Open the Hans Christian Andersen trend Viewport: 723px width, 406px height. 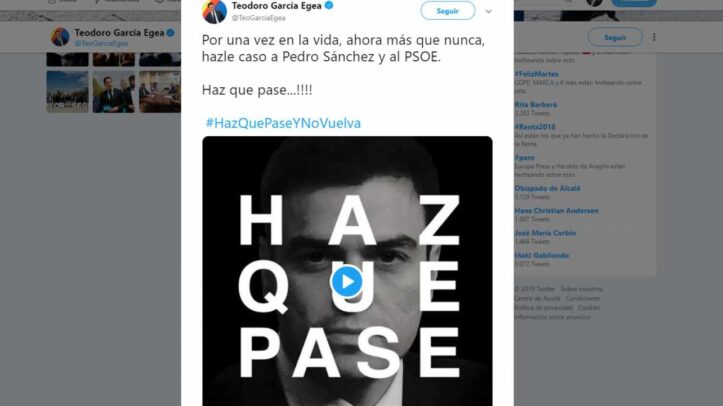click(x=557, y=210)
